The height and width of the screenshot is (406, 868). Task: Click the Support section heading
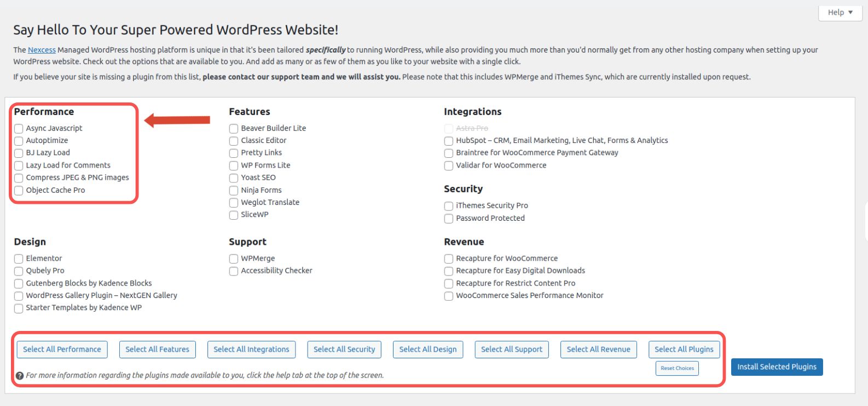pyautogui.click(x=248, y=242)
